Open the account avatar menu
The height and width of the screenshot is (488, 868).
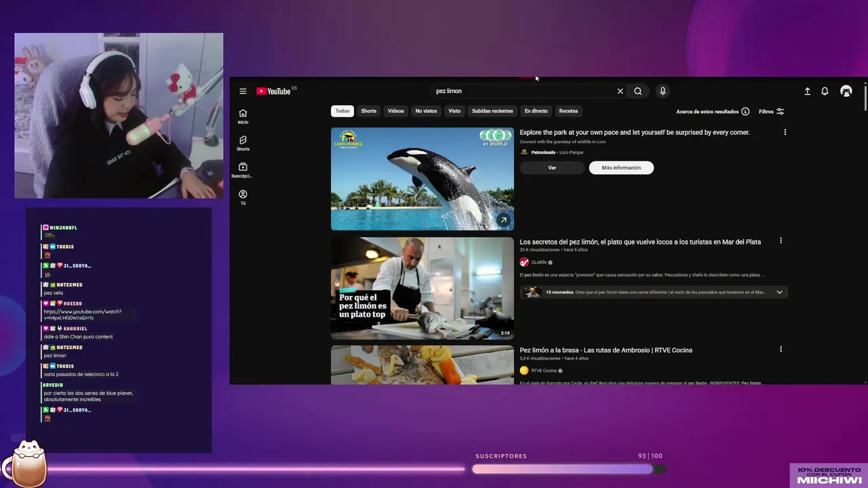(846, 91)
